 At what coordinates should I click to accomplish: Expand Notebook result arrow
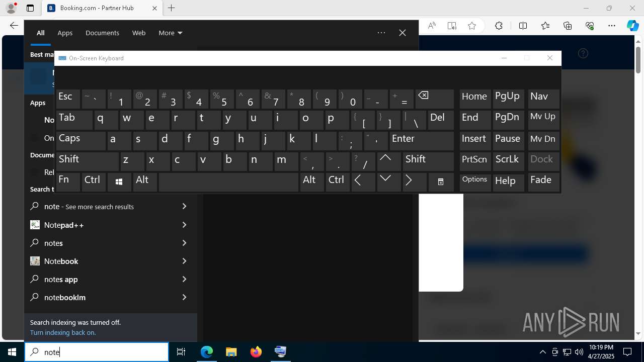(184, 261)
